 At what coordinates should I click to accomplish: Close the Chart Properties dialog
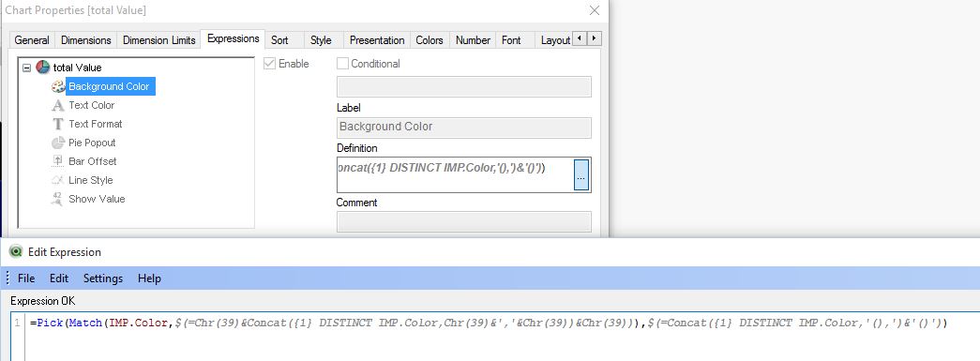tap(595, 10)
